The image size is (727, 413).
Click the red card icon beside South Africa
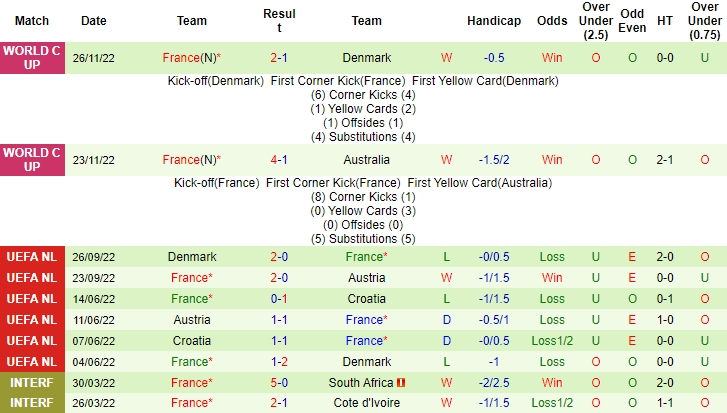401,383
